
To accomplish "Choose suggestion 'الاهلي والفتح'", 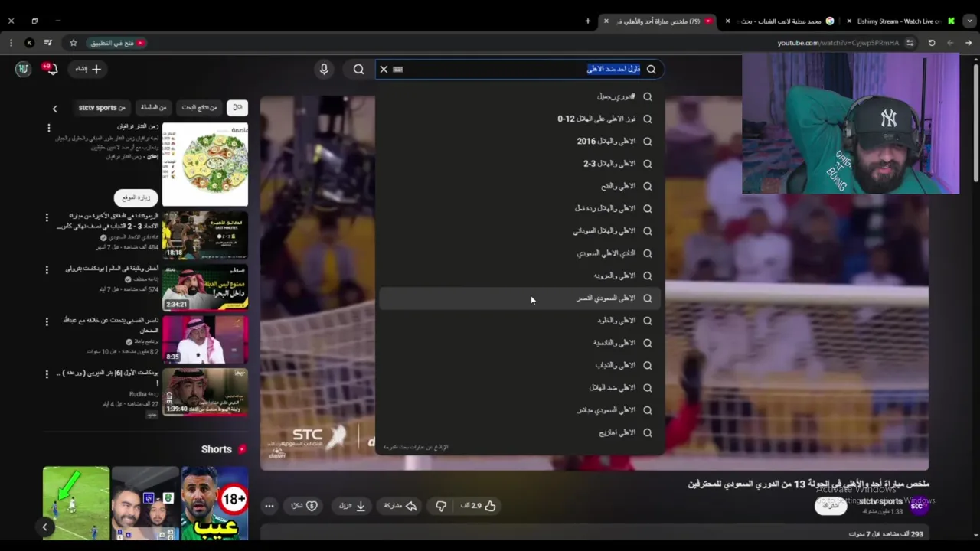I will tap(521, 186).
